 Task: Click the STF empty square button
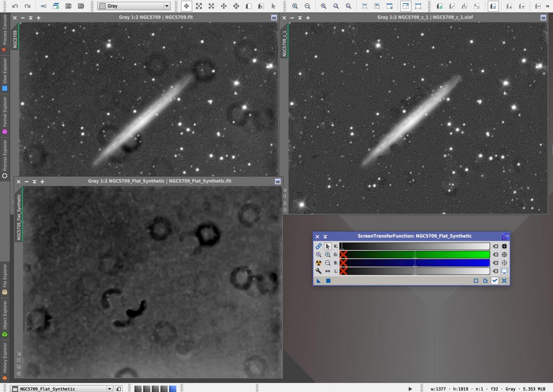coord(476,281)
